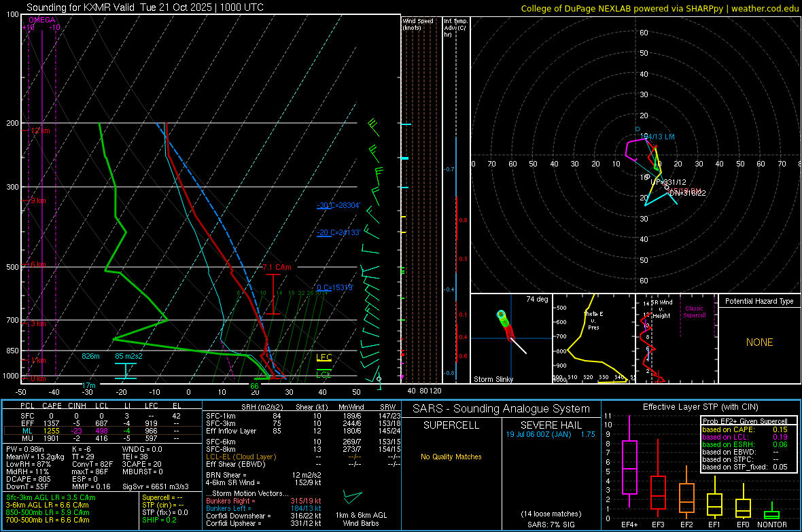Click the blue 'Bunkers Left =' label
The height and width of the screenshot is (532, 802).
(228, 508)
